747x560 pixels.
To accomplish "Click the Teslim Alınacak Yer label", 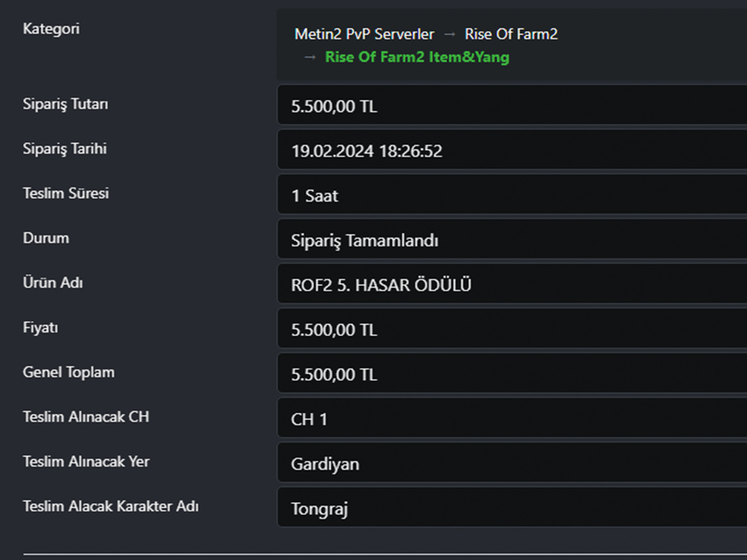I will pos(86,462).
